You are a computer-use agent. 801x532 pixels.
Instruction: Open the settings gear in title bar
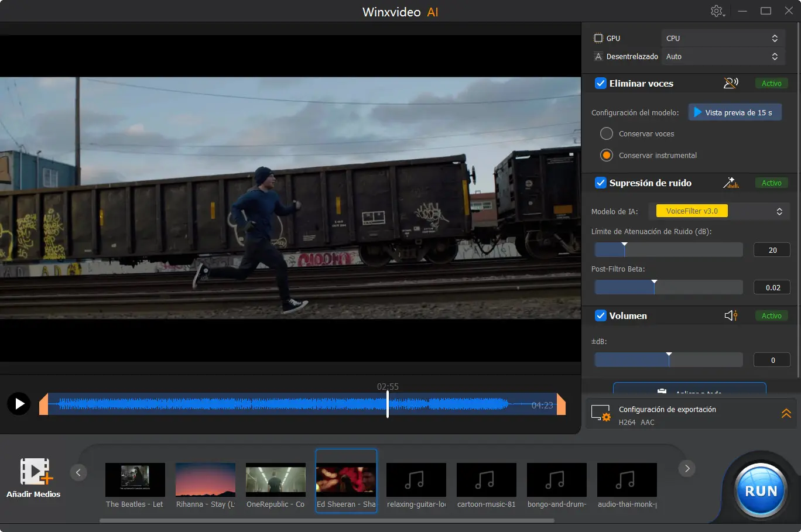(x=717, y=11)
